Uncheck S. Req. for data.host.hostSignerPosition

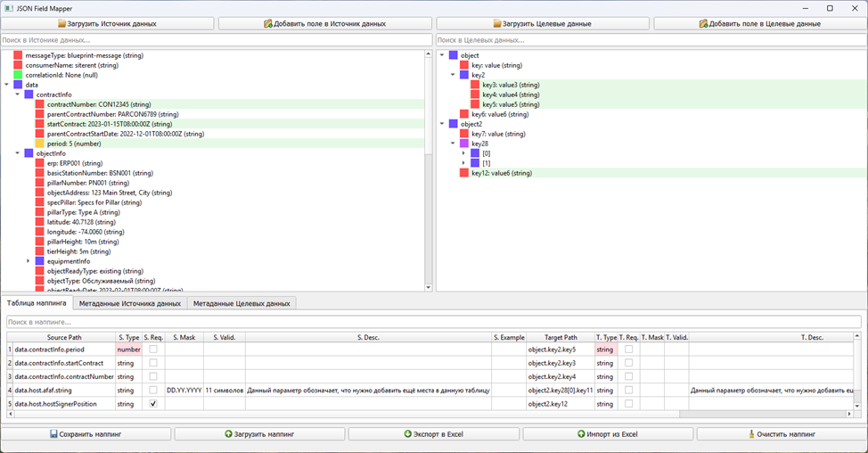click(x=153, y=404)
